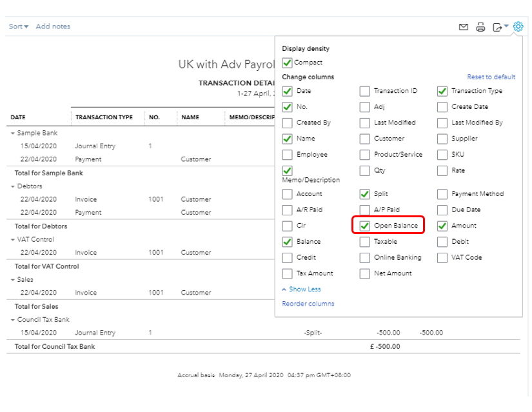
Task: Enable the Transaction ID column checkbox
Action: coord(365,91)
